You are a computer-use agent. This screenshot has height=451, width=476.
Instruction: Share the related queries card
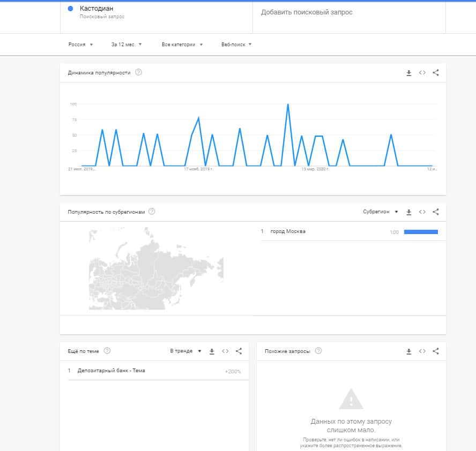[436, 351]
